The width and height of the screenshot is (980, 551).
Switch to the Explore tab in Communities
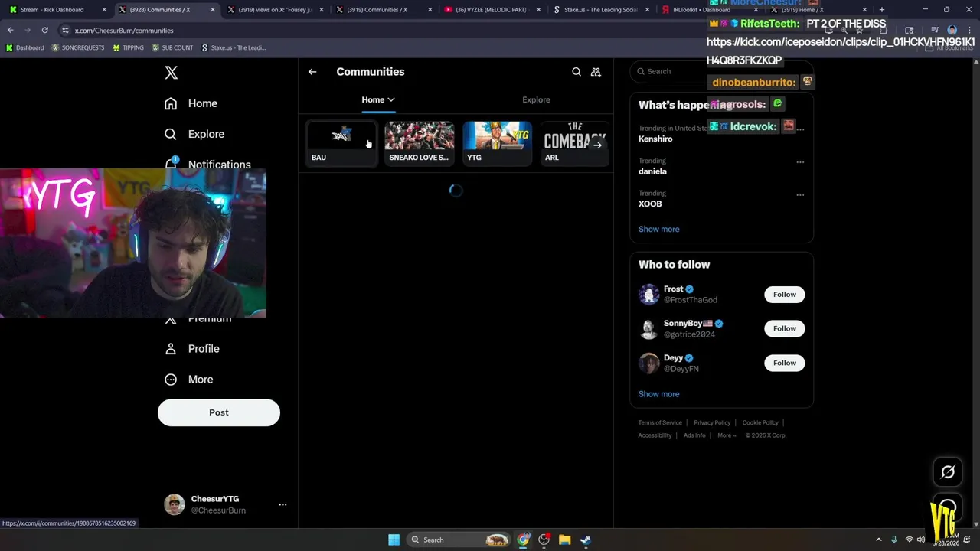click(536, 99)
